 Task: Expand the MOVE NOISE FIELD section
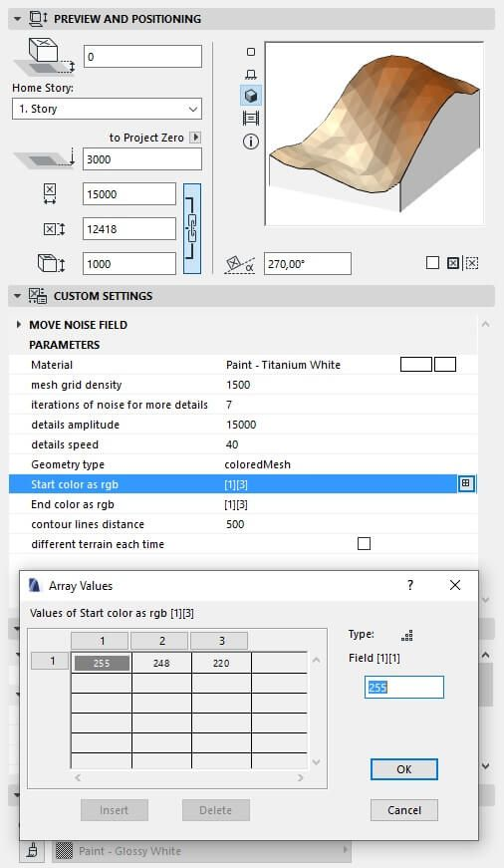[19, 325]
